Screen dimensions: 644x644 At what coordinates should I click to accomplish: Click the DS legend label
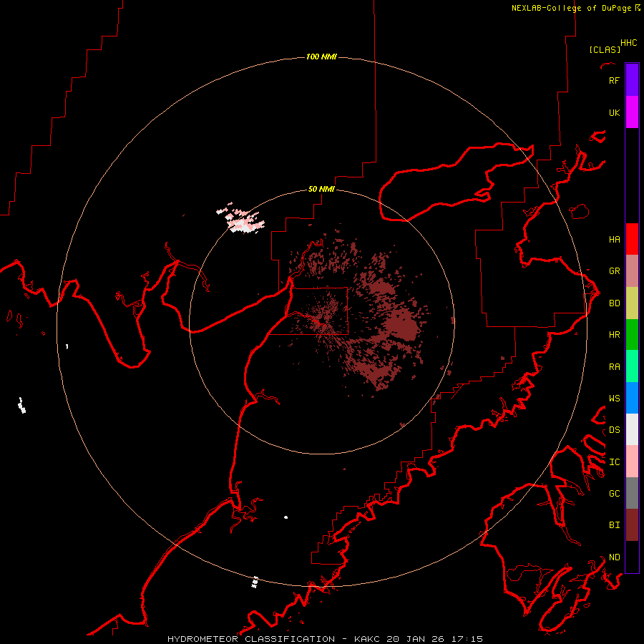pos(614,429)
